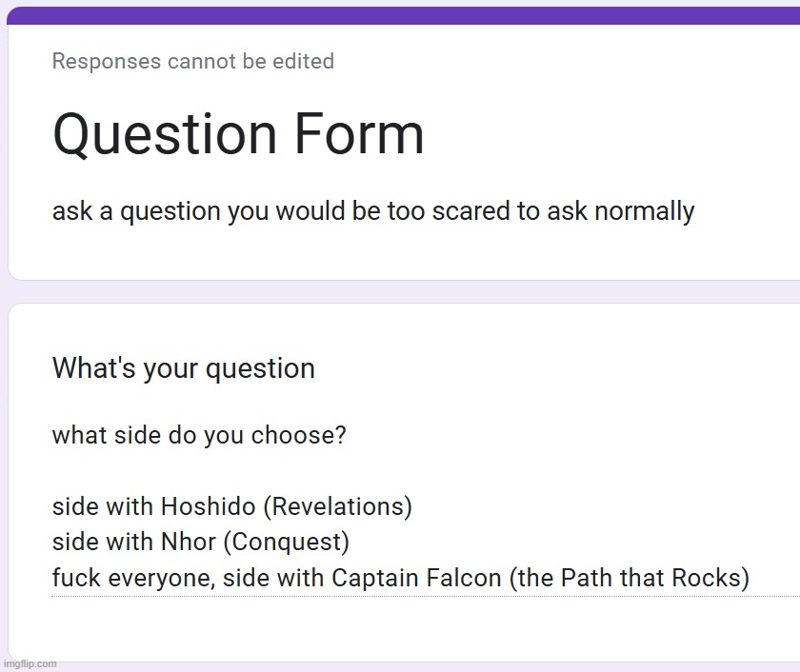Place cursor on the 'side with Nhor (Conquest)' line
Screen dimensions: 800x672
(201, 542)
